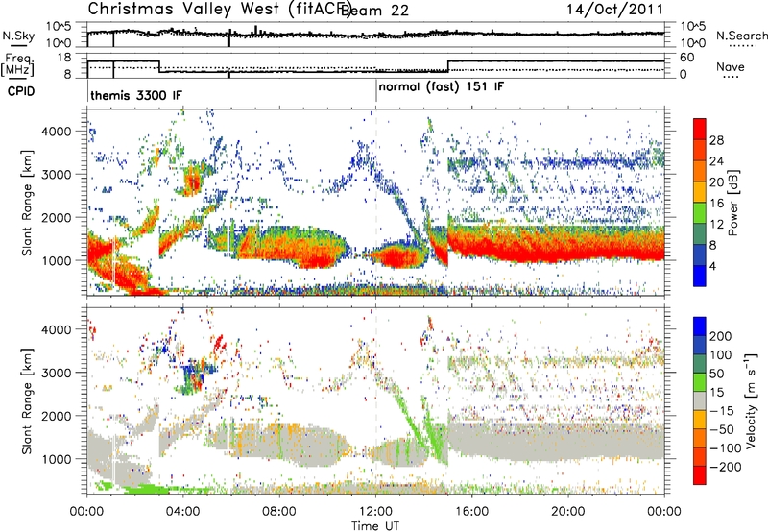Select the N.Sky legend label
The image size is (768, 532).
click(18, 36)
